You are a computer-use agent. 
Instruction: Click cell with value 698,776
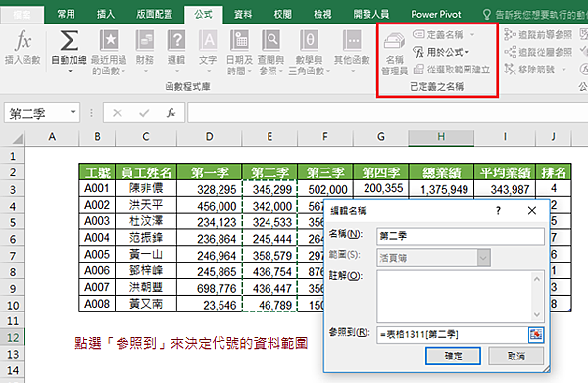[210, 288]
